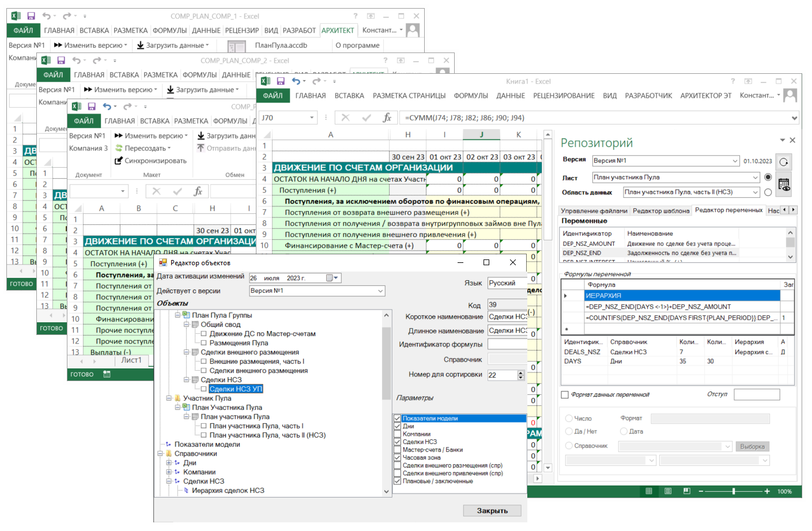Toggle the Показатели модели parameter checkbox
Screen dimensions: 812x531
(398, 419)
